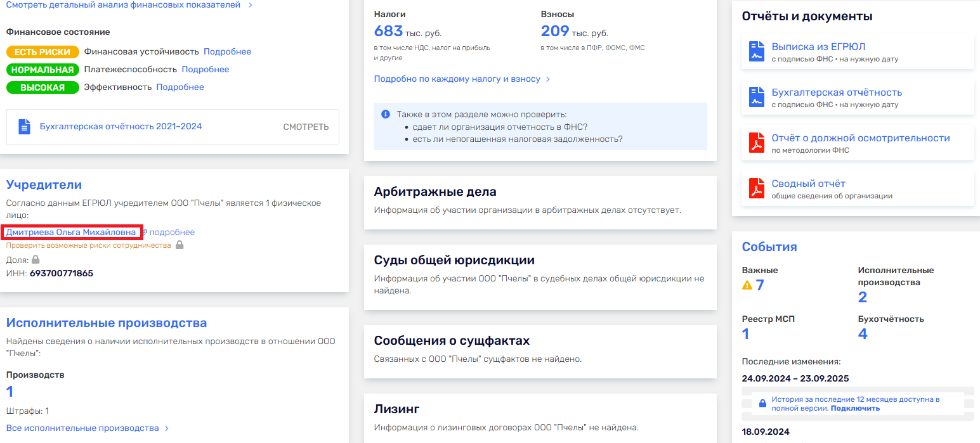Viewport: 980px width, 443px height.
Task: Open Бухгалтерская отчётность с подписью ФНС
Action: tap(837, 93)
